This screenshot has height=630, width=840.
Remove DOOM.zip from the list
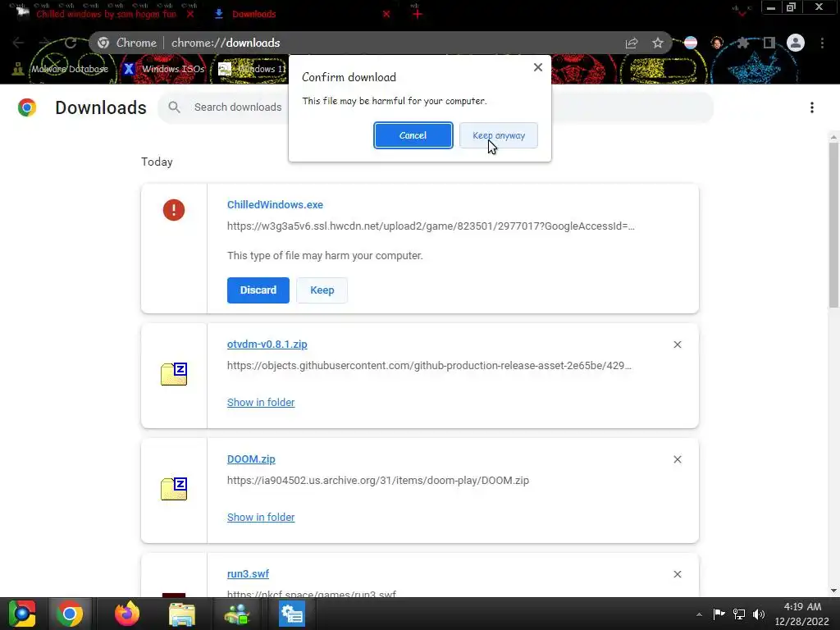[677, 459]
